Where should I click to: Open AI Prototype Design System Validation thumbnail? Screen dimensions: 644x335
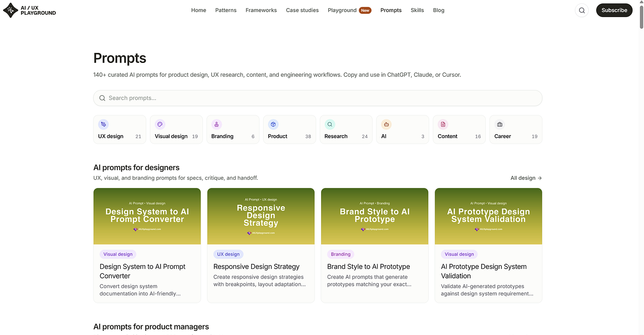(x=489, y=216)
